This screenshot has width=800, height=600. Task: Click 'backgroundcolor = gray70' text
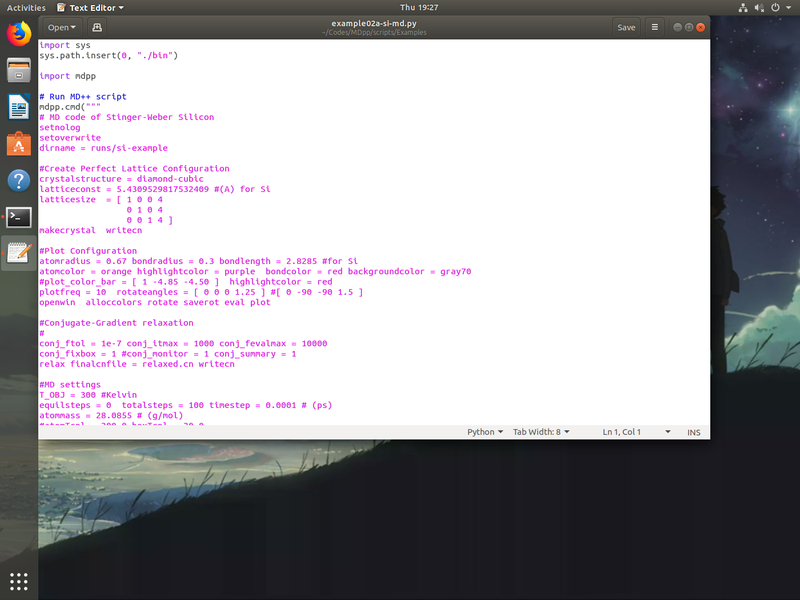pyautogui.click(x=409, y=271)
